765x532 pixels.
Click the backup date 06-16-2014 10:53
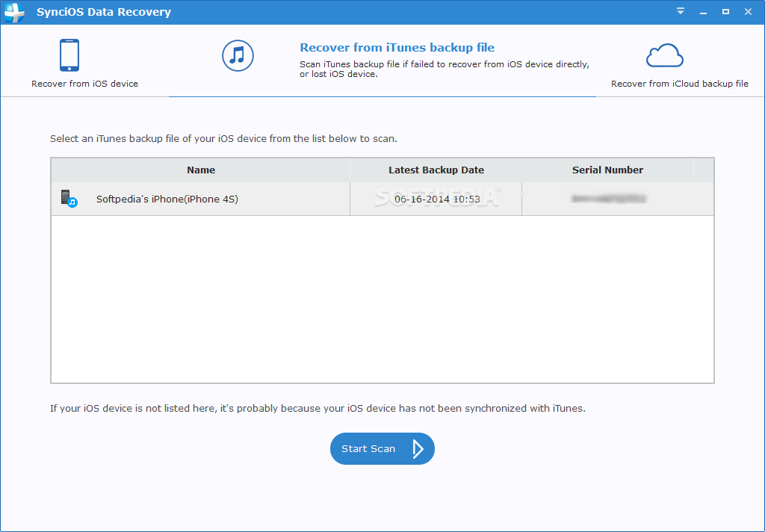click(437, 199)
